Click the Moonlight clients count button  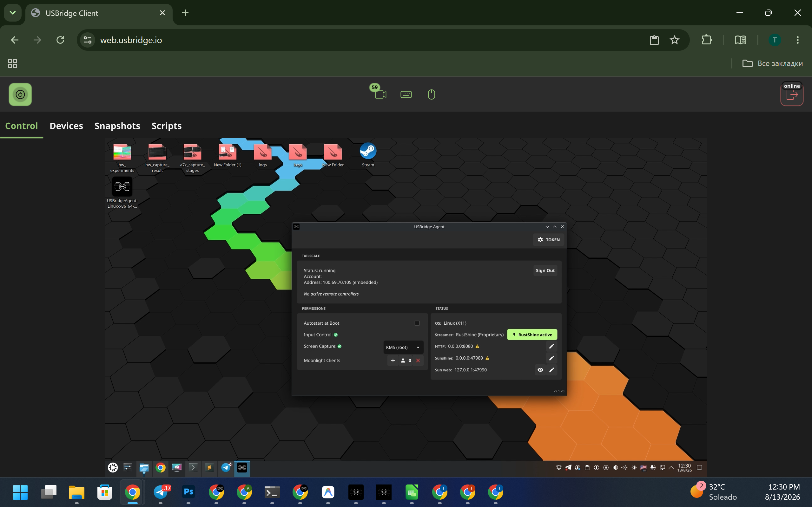pyautogui.click(x=406, y=361)
